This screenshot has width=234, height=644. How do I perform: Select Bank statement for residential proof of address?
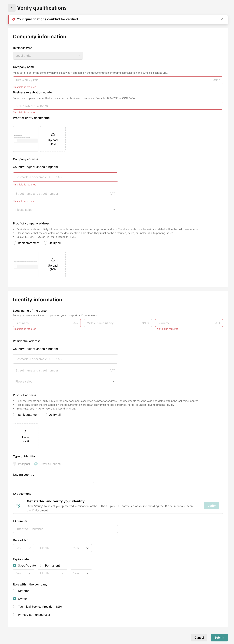click(x=26, y=415)
